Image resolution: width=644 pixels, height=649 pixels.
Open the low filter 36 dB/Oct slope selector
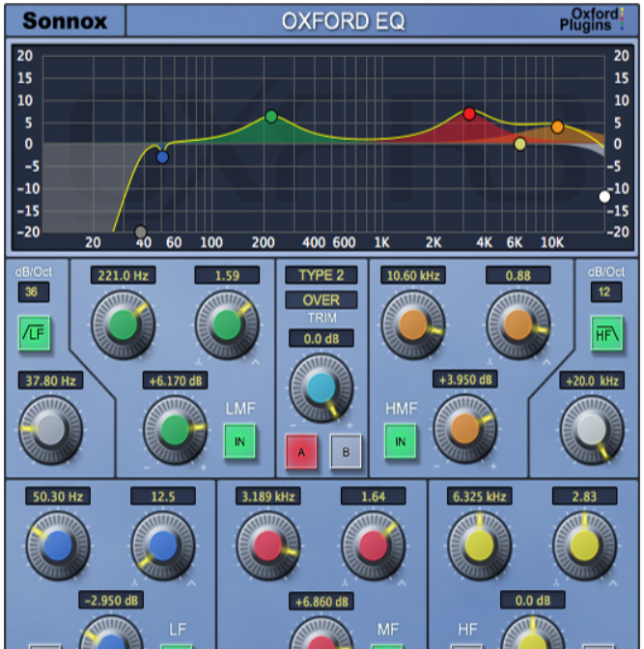[x=34, y=292]
